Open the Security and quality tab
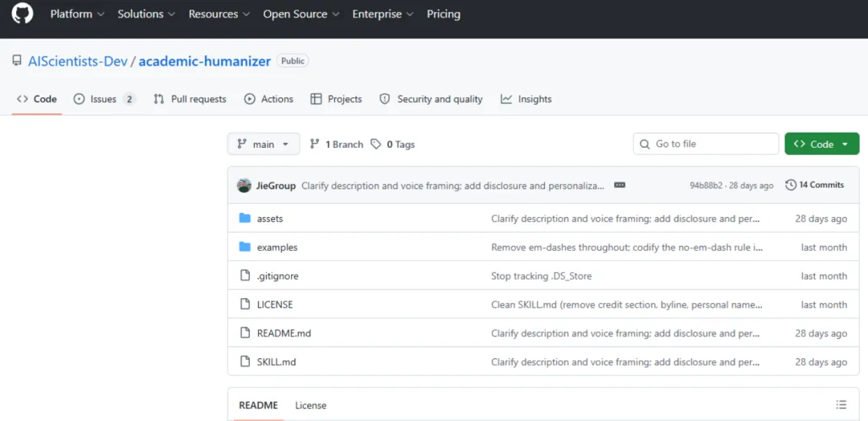The height and width of the screenshot is (421, 868). 431,99
